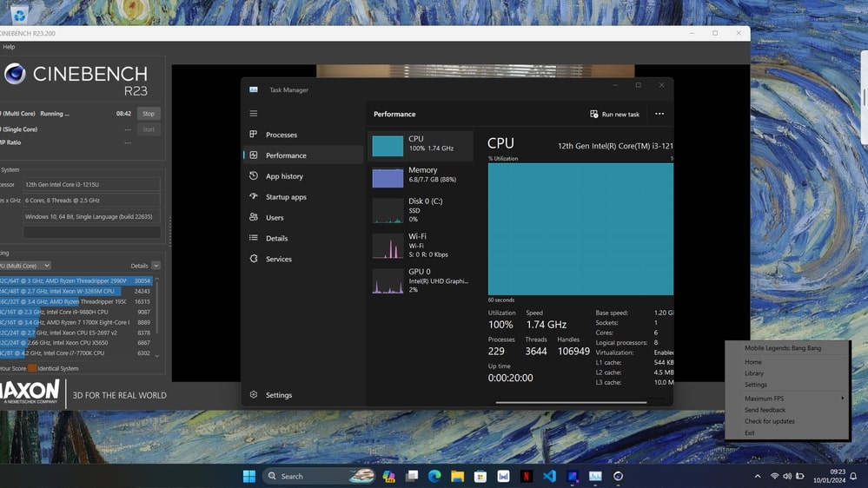868x488 pixels.
Task: Open the Windows Start menu
Action: click(249, 476)
